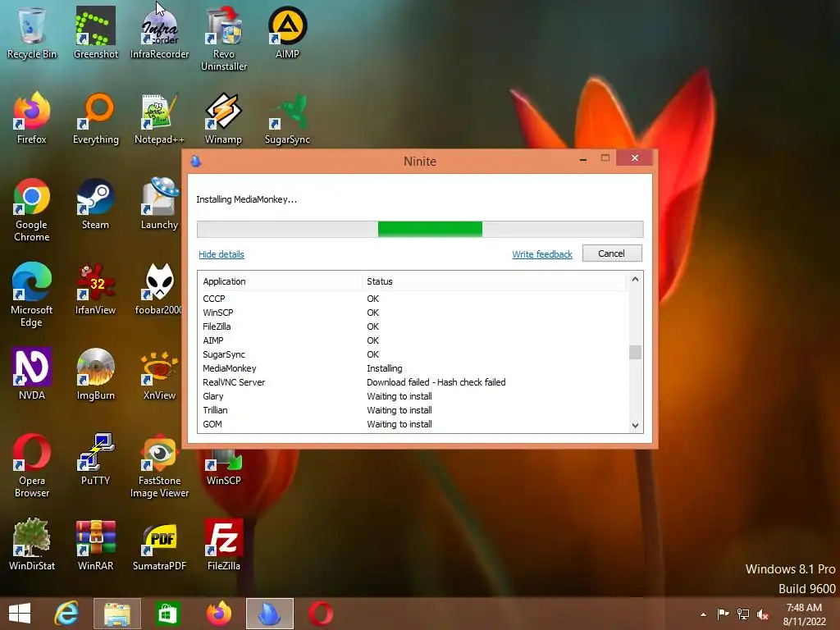Screen dimensions: 840x630
Task: Click the FileZilla desktop shortcut
Action: [x=224, y=545]
